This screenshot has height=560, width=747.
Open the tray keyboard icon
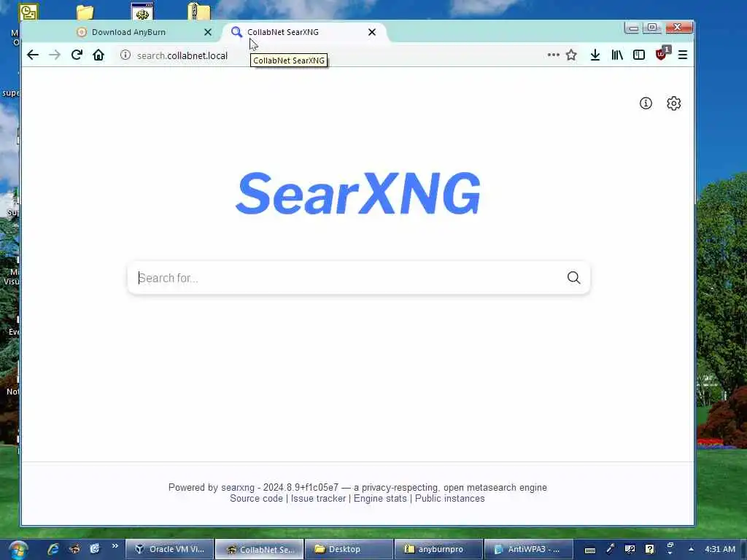click(589, 550)
